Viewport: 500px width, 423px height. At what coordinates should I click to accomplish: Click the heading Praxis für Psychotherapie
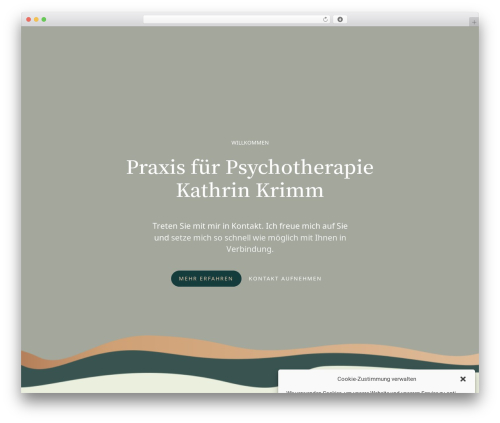pyautogui.click(x=250, y=167)
